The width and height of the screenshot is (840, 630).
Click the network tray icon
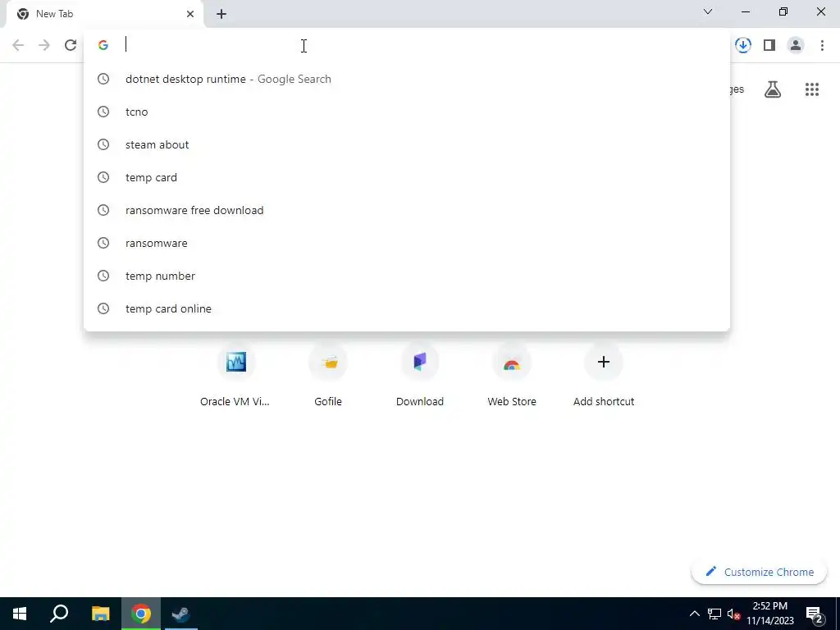click(714, 614)
